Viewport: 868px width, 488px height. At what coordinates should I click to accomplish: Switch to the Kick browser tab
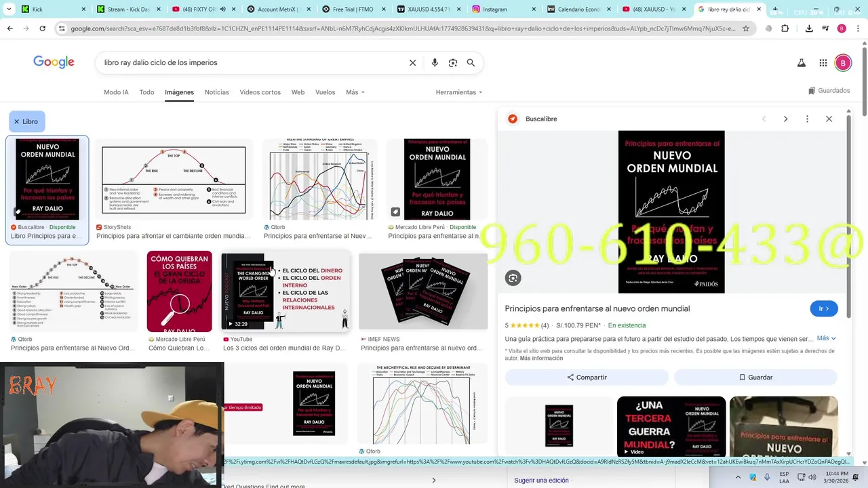pyautogui.click(x=45, y=9)
